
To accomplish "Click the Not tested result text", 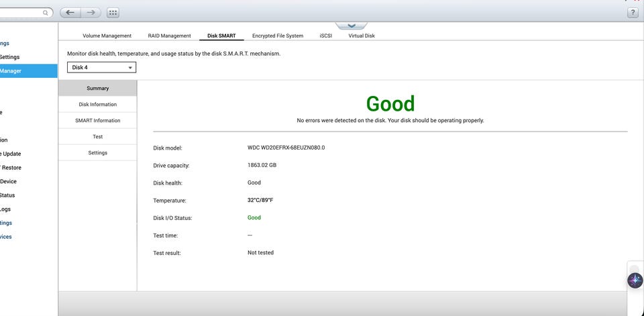I will pyautogui.click(x=260, y=252).
